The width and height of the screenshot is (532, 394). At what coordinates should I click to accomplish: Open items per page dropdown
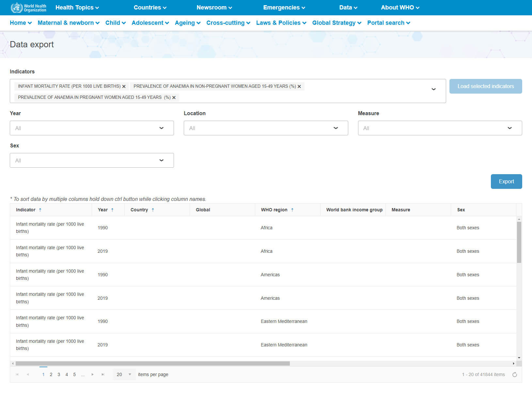pyautogui.click(x=124, y=374)
